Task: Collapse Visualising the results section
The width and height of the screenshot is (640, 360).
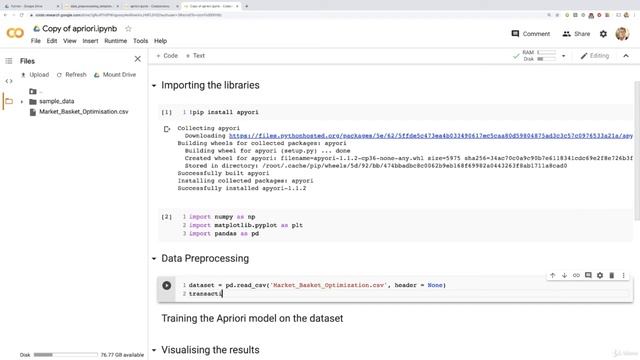Action: (x=154, y=350)
